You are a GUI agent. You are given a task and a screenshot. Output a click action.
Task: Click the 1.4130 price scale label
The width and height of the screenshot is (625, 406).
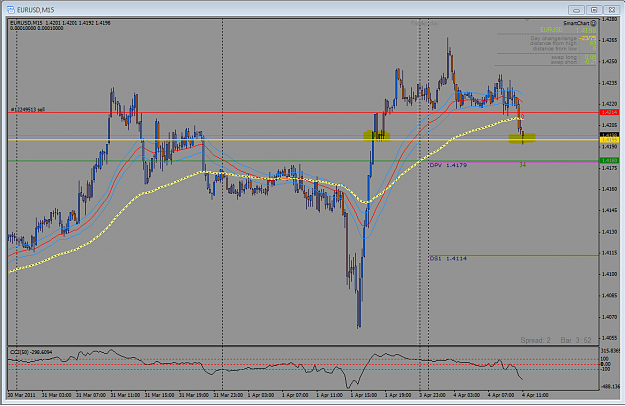pos(609,232)
